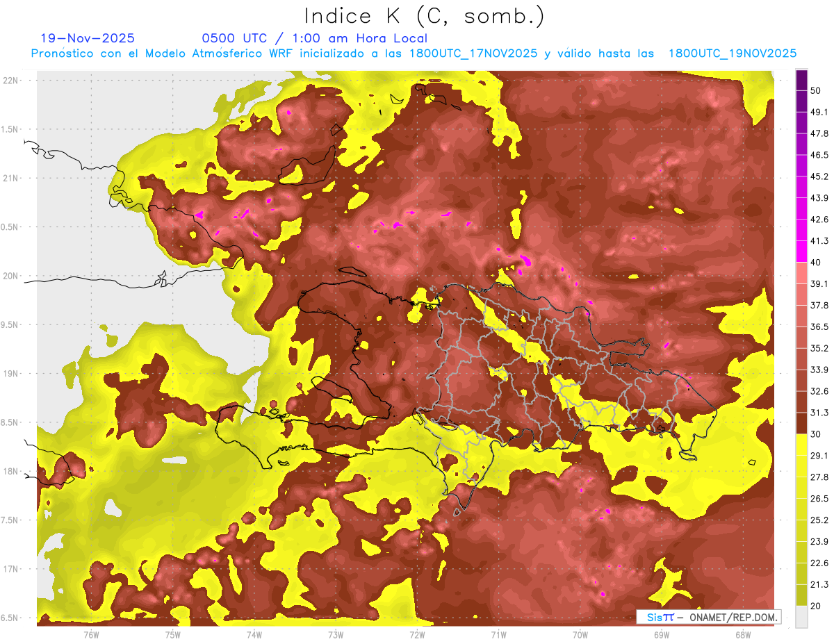834x644 pixels.
Task: Click the date label "19-Nov-2025"
Action: pyautogui.click(x=88, y=38)
